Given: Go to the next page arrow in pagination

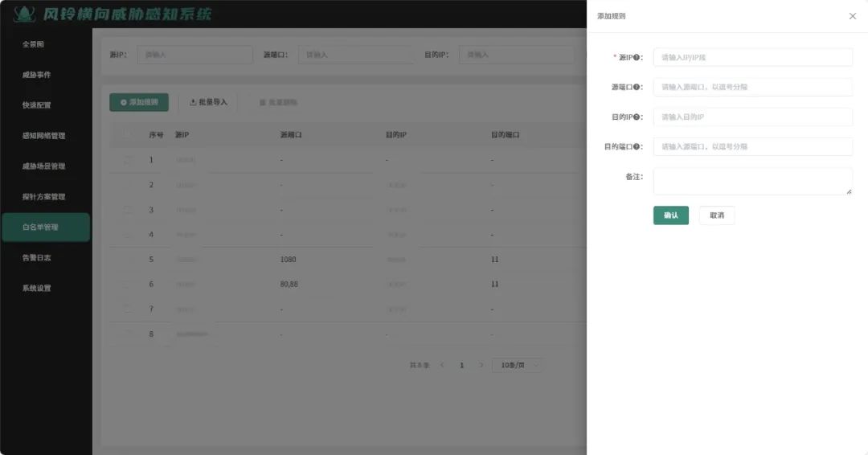Looking at the screenshot, I should click(x=481, y=365).
